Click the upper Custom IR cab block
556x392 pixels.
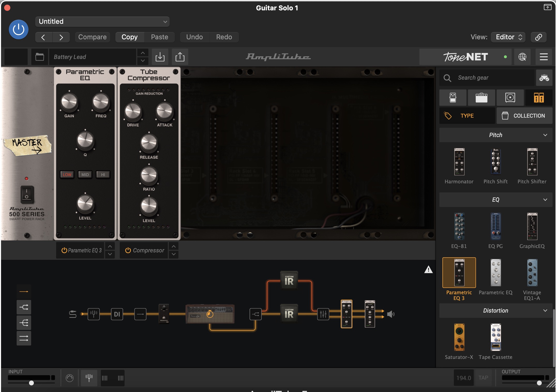tap(289, 281)
